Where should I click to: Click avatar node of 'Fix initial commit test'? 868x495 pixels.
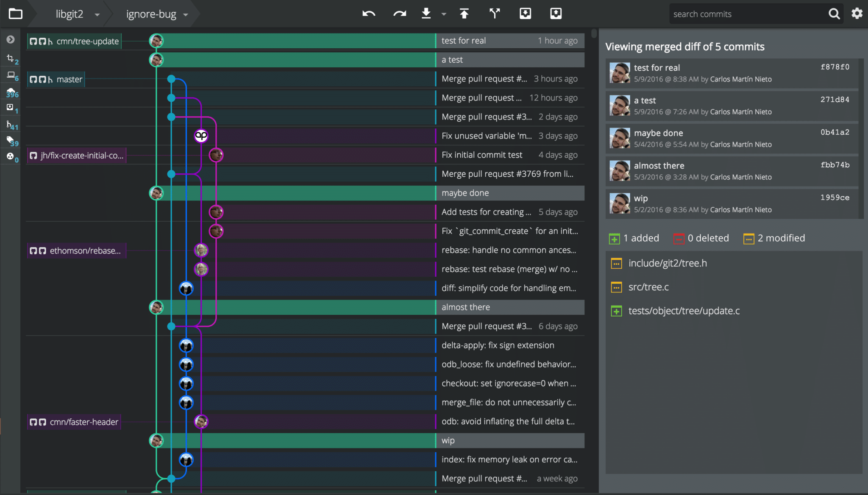pos(216,155)
